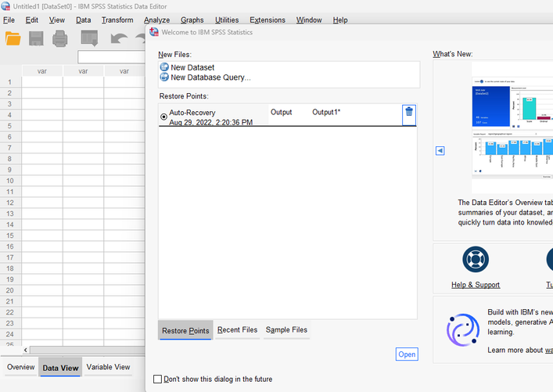This screenshot has width=553, height=392.
Task: Click the Undo arrow toolbar icon
Action: click(x=119, y=38)
